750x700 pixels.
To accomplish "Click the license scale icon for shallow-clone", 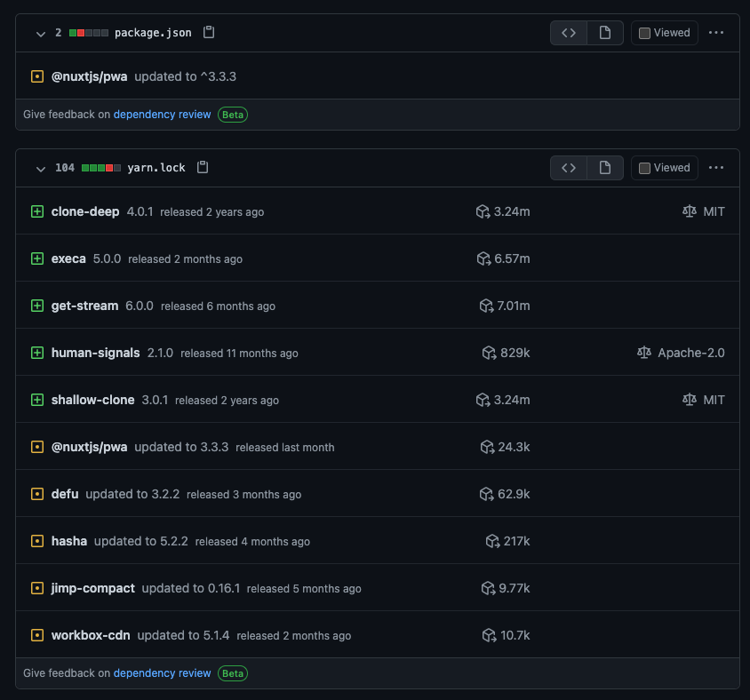I will [690, 400].
